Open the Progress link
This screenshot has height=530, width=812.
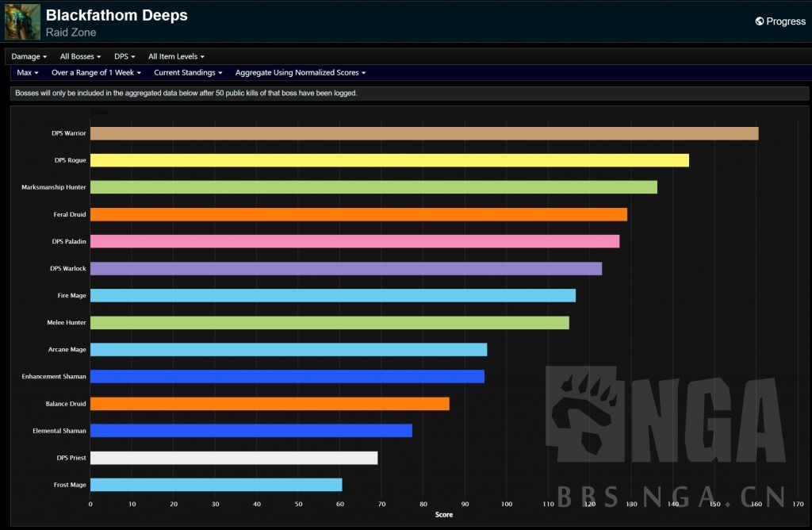780,21
